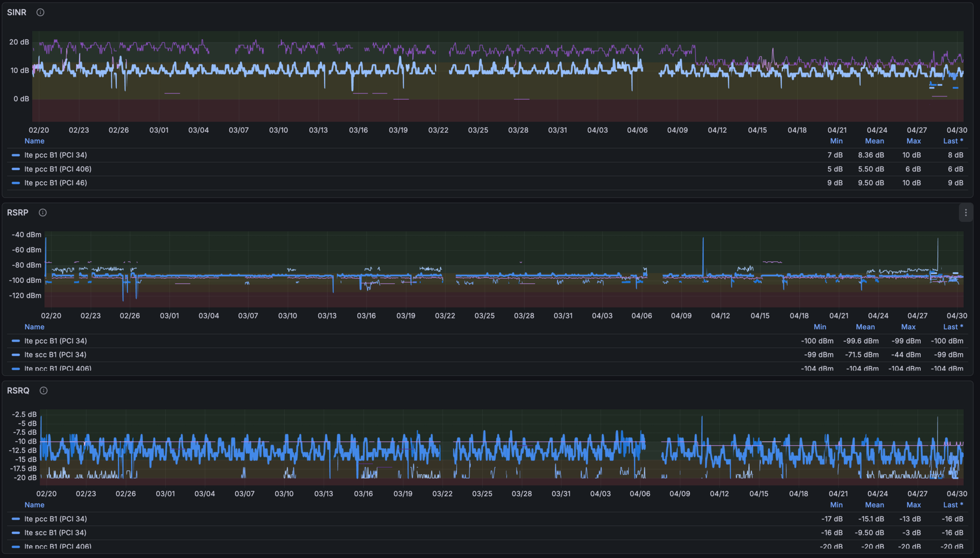Click the Name header in SINR legend
This screenshot has height=558, width=980.
coord(34,141)
